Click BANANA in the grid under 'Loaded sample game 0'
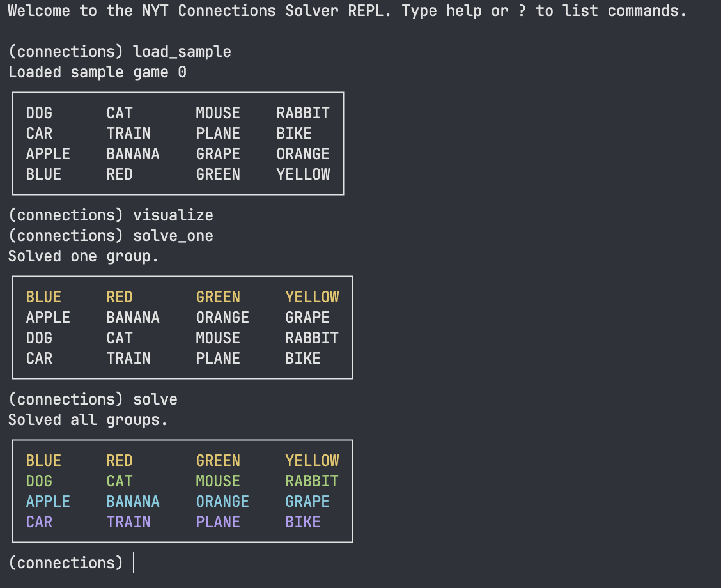Viewport: 721px width, 588px height. 133,153
